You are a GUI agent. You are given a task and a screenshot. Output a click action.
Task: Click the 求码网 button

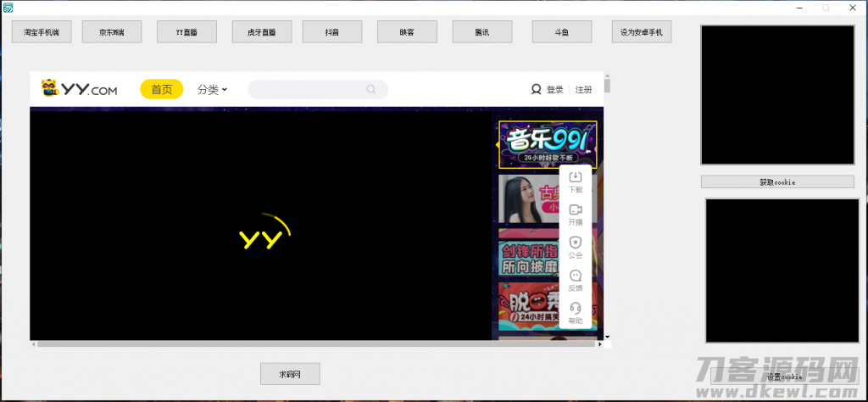click(290, 374)
